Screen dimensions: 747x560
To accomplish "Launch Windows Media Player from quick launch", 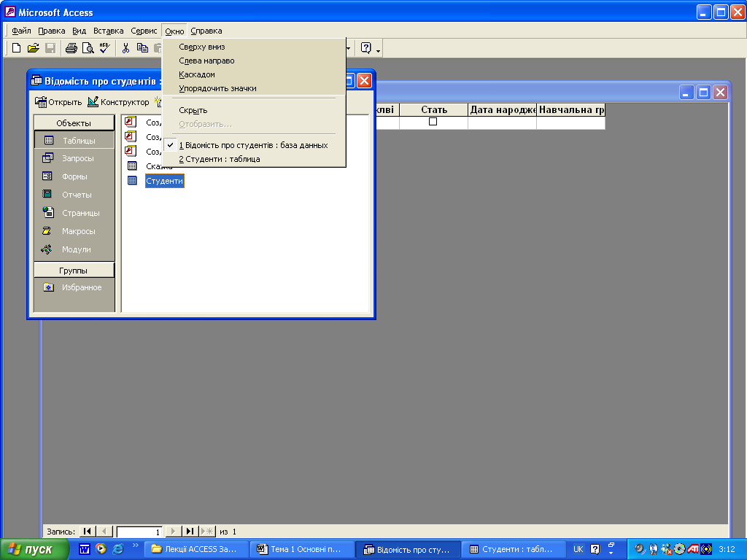I will 101,548.
